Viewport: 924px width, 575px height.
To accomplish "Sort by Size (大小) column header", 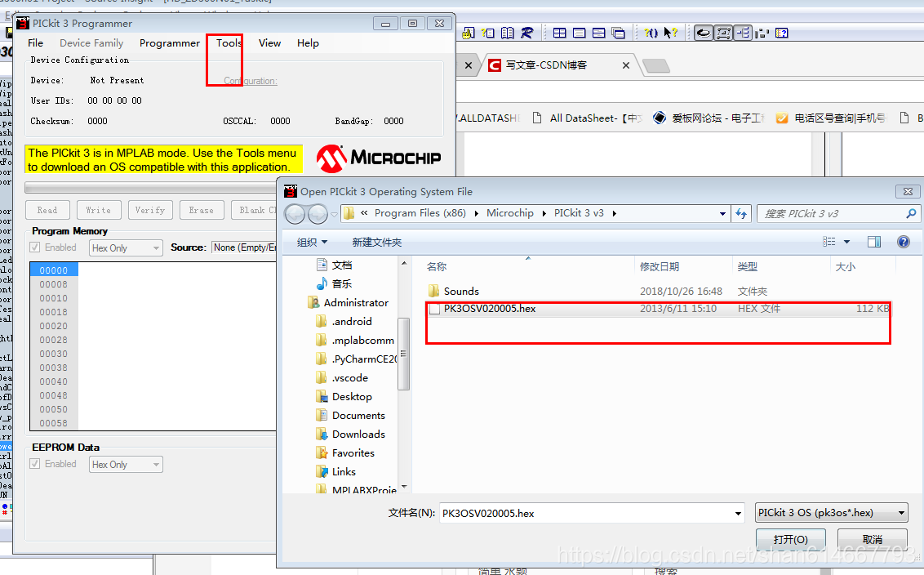I will (845, 266).
